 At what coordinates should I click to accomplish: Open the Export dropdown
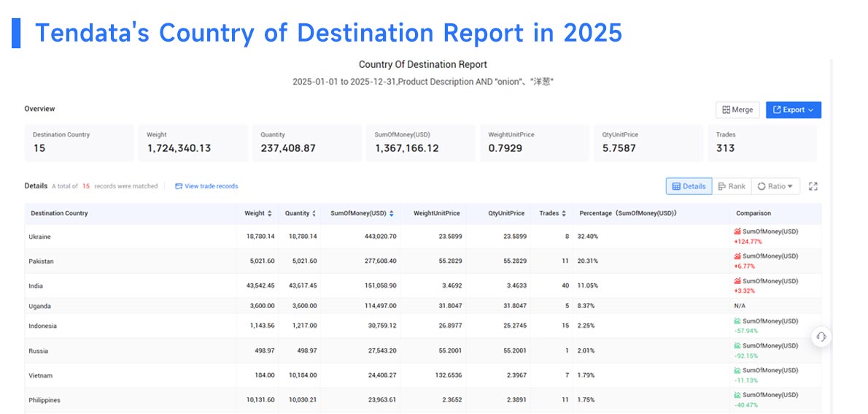794,110
